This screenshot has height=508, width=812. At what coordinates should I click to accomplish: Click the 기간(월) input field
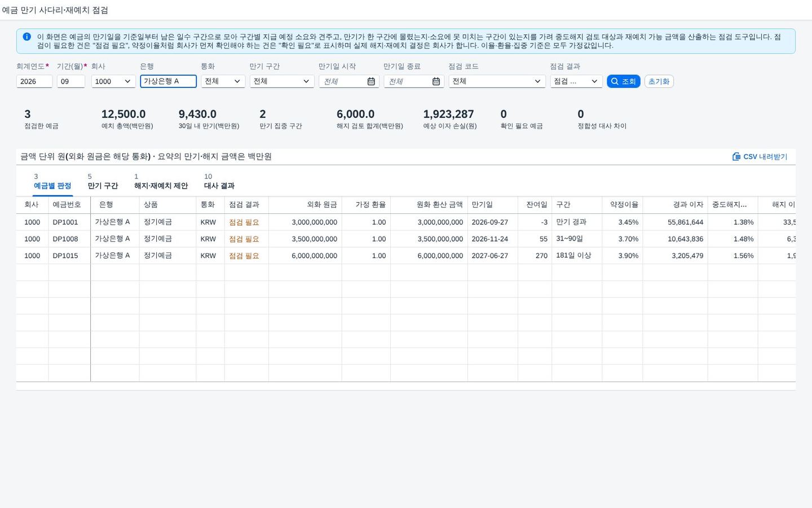click(71, 81)
